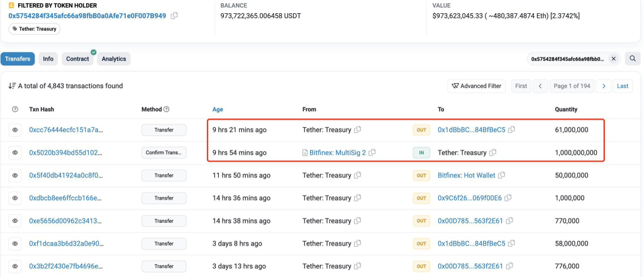Screen dimensions: 644x277
Task: Click the search magnifier icon
Action: click(633, 59)
